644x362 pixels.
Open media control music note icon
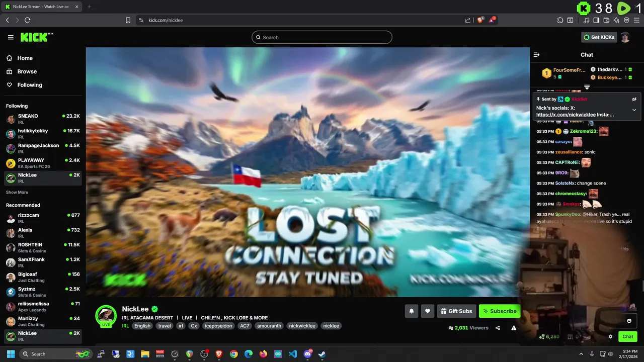tap(586, 20)
